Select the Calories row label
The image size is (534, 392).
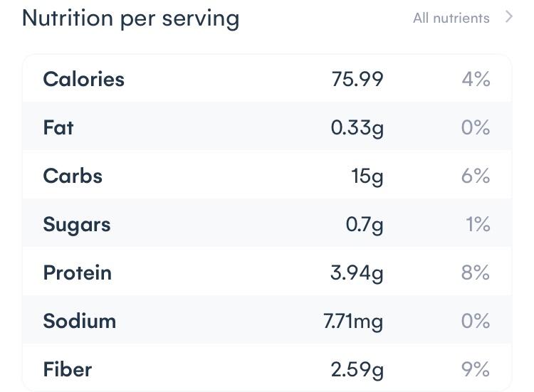tap(83, 79)
